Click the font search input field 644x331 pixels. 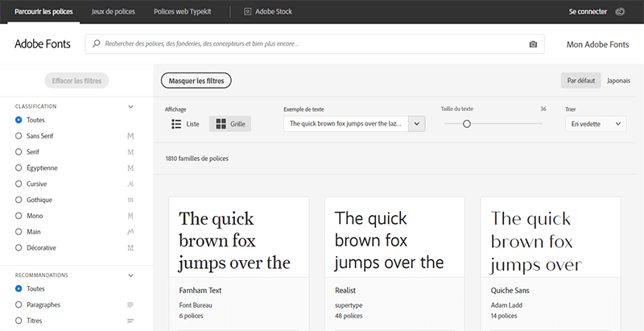click(315, 44)
